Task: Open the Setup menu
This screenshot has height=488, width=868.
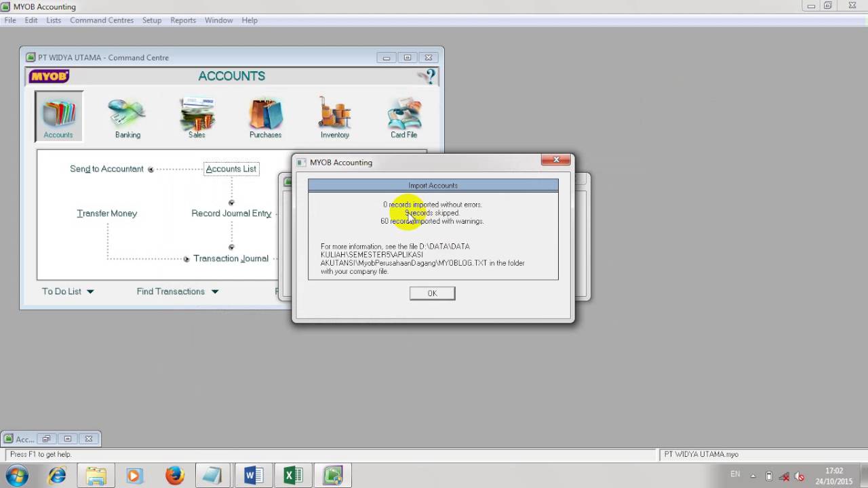Action: click(x=152, y=20)
